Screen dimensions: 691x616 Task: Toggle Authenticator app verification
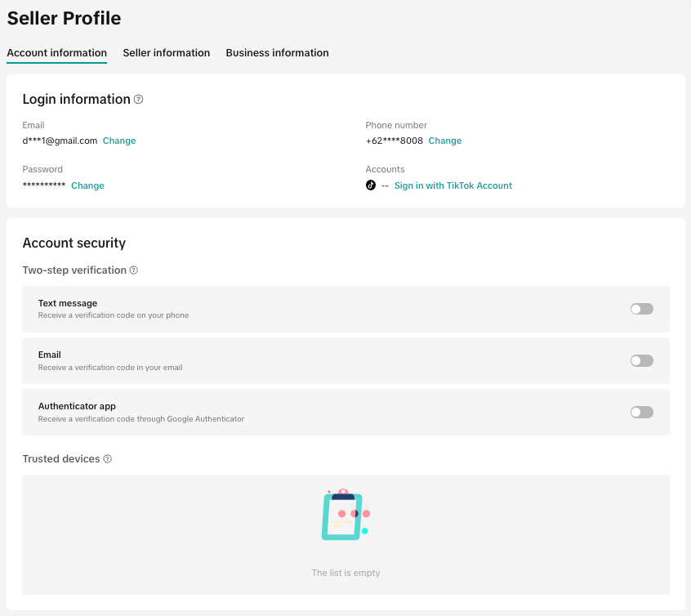641,412
